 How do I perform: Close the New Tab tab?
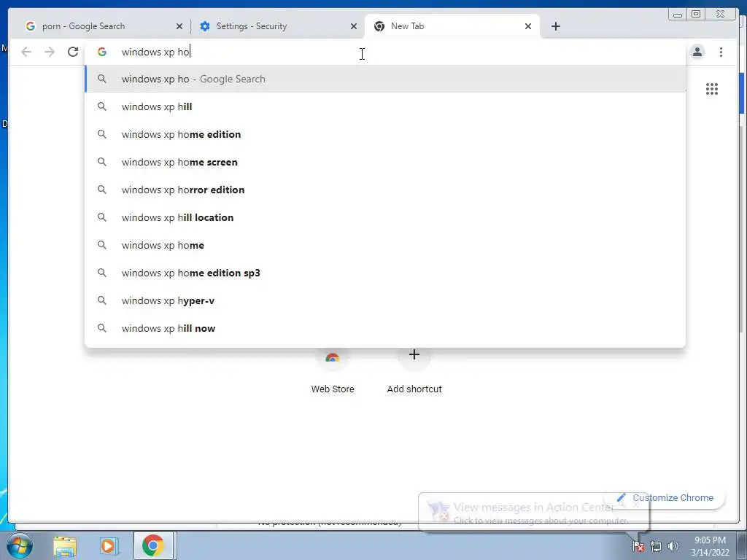[528, 26]
